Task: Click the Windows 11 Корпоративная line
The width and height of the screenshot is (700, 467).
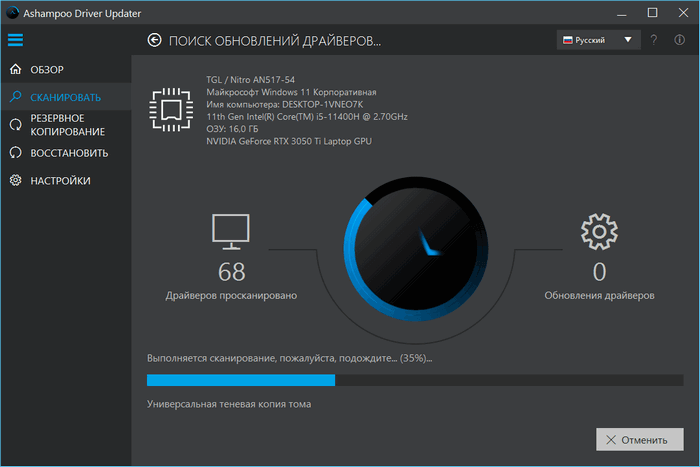Action: (291, 92)
